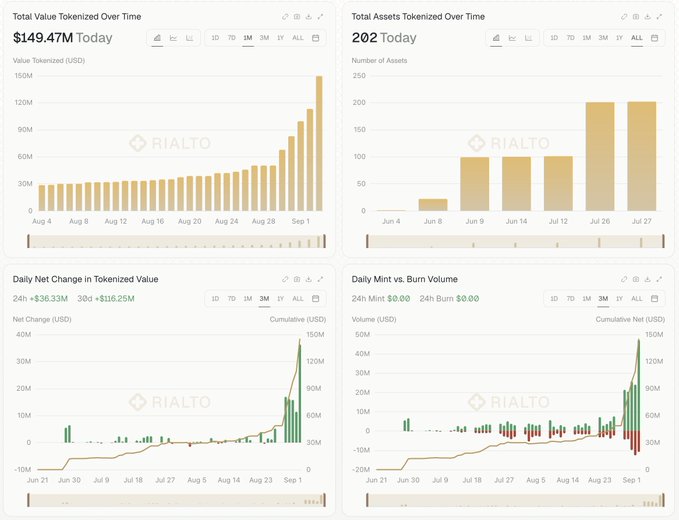Image resolution: width=679 pixels, height=520 pixels.
Task: Select 1M range in Daily Mint vs. Burn
Action: pos(587,299)
